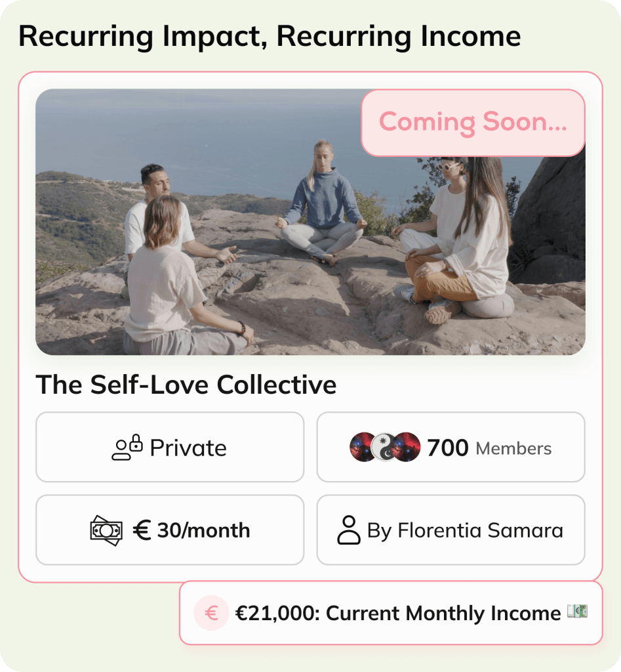Click the Florentia Samara creator name

pyautogui.click(x=480, y=530)
